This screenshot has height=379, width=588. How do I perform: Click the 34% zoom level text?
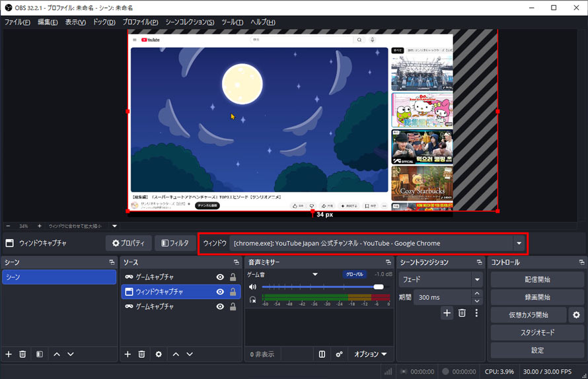point(24,226)
